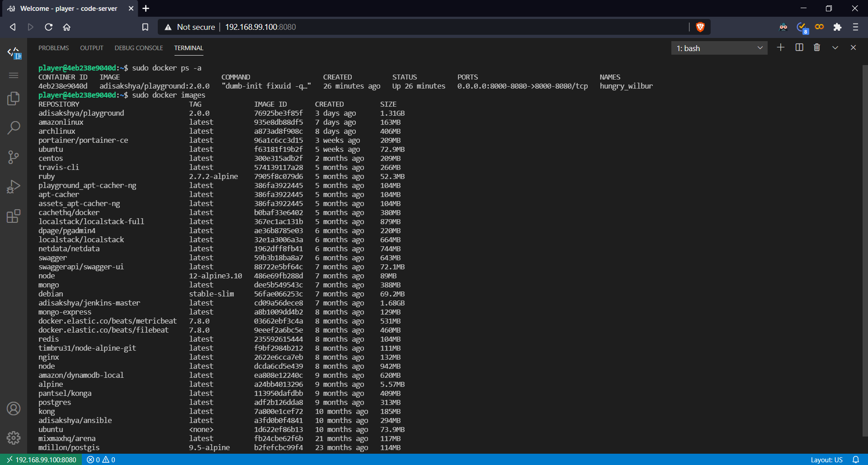Click the Layout: US status bar entry

(x=826, y=460)
